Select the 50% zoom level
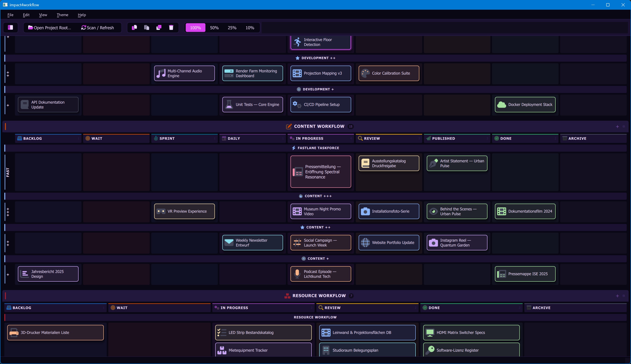Viewport: 631px width, 364px height. point(214,28)
